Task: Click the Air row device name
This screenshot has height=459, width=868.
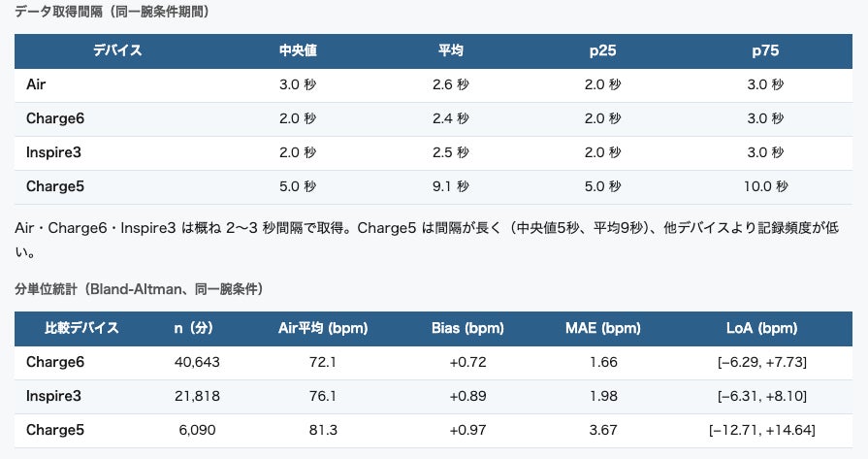Action: (x=36, y=84)
